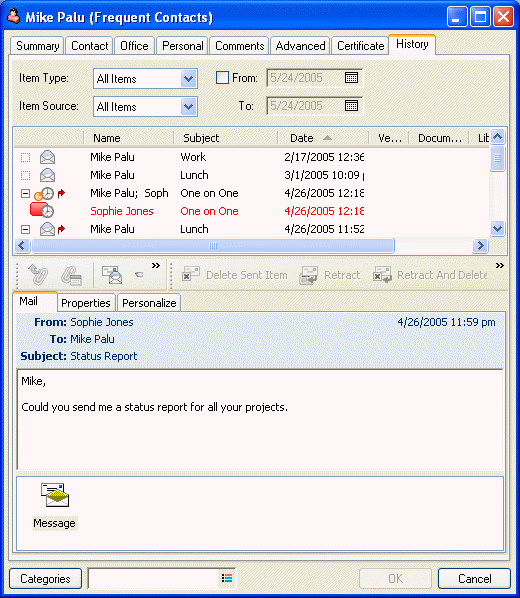Image resolution: width=520 pixels, height=598 pixels.
Task: Sort by the Name column header
Action: click(x=129, y=138)
